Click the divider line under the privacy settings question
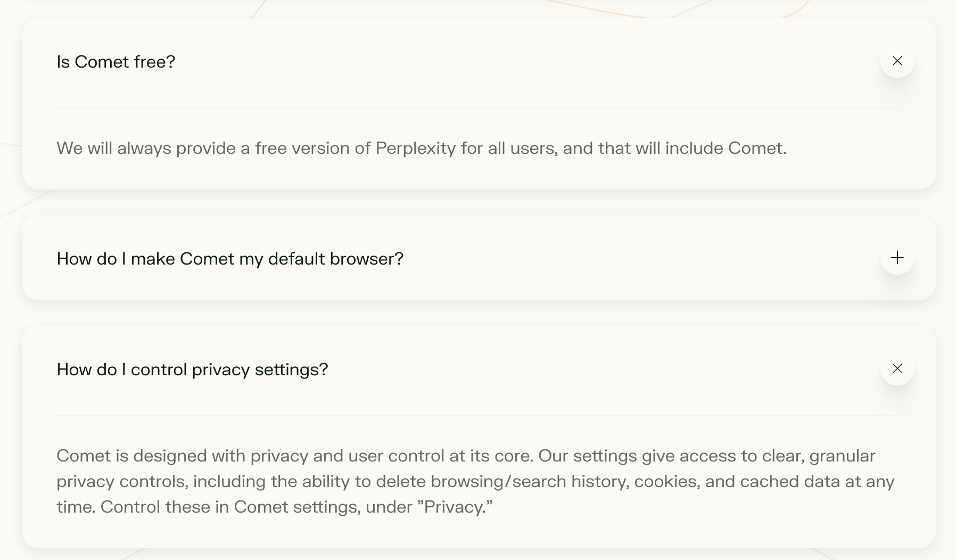956x560 pixels. 478,416
